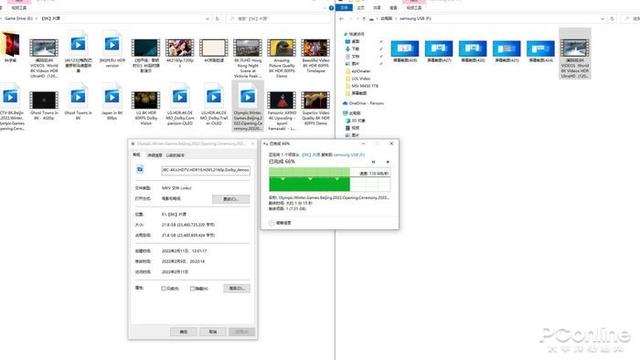Select the Olympic Winter Games Beijing 2022 file

(x=248, y=106)
